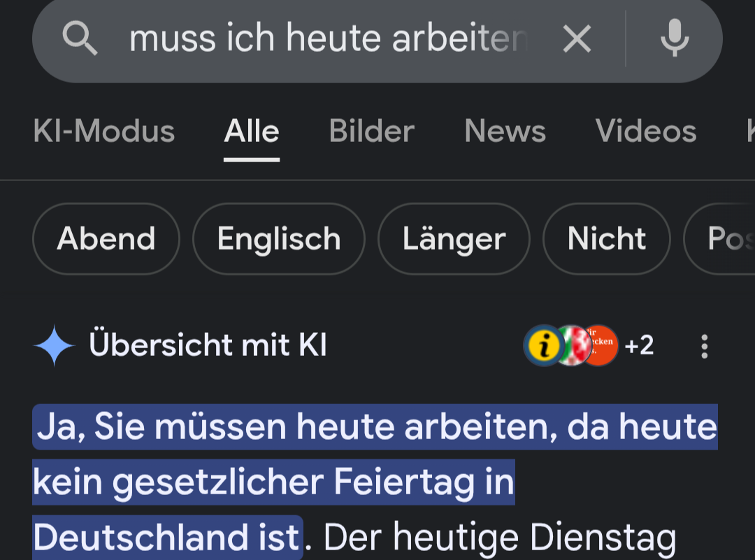Tap the Abend suggestion chip
Screen dimensions: 755x560
106,239
